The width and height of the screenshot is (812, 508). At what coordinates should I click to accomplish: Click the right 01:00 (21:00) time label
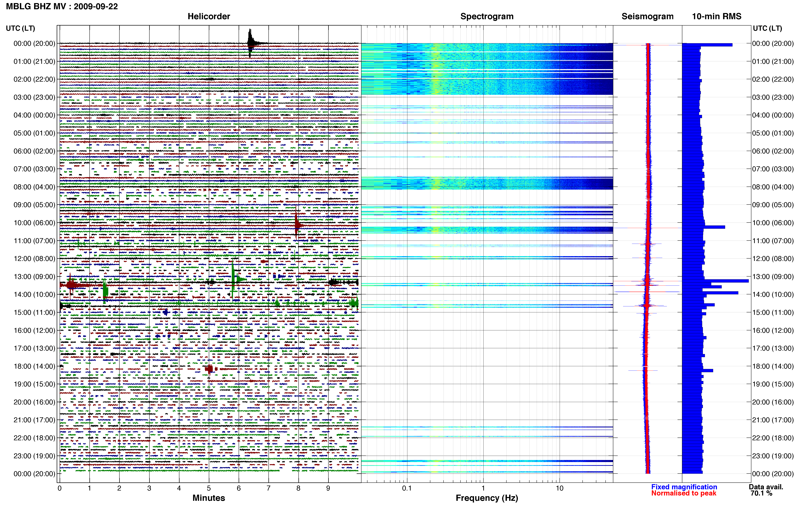click(773, 62)
